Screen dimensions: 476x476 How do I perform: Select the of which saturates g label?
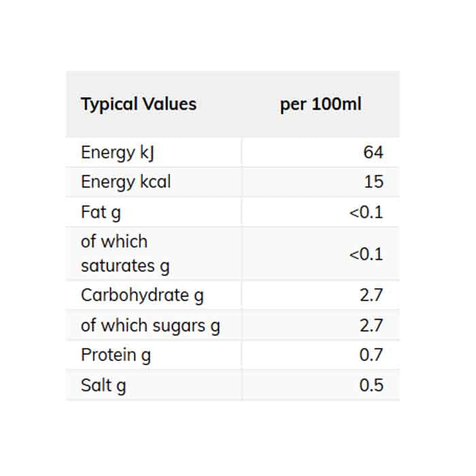pos(125,254)
